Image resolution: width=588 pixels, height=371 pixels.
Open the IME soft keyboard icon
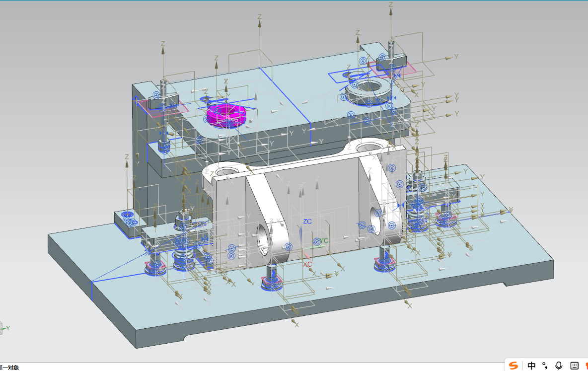coord(574,366)
